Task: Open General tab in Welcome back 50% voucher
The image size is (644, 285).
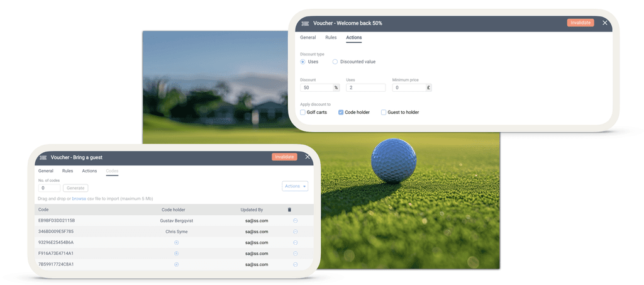Action: [x=308, y=37]
